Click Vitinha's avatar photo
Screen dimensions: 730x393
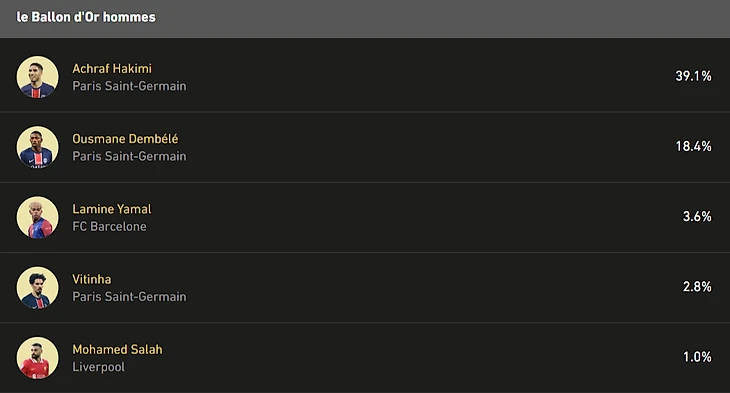38,288
